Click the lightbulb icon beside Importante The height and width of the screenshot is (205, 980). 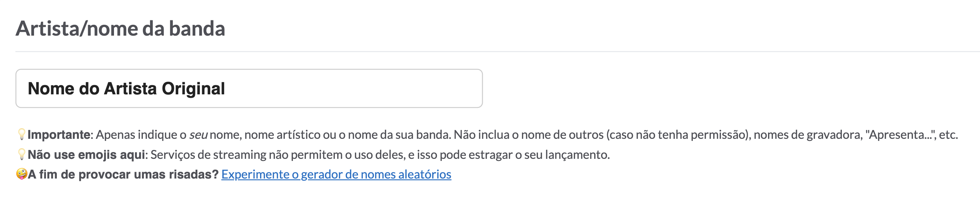[x=22, y=134]
